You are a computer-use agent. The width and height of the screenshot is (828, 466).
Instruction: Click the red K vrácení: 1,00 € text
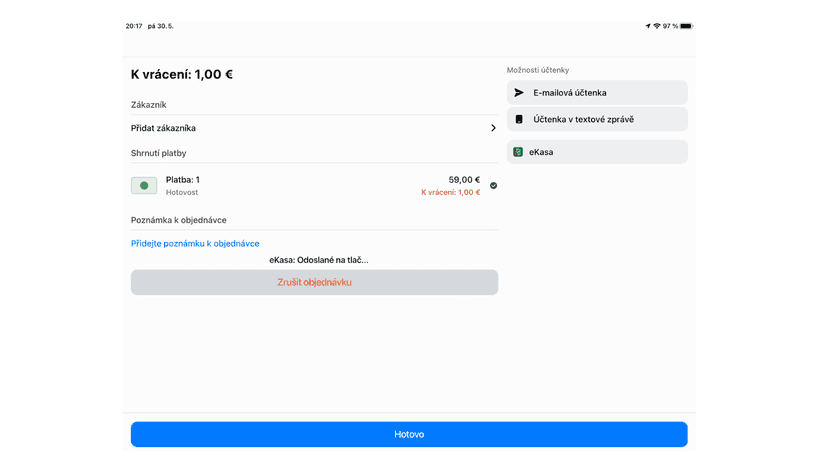point(450,192)
